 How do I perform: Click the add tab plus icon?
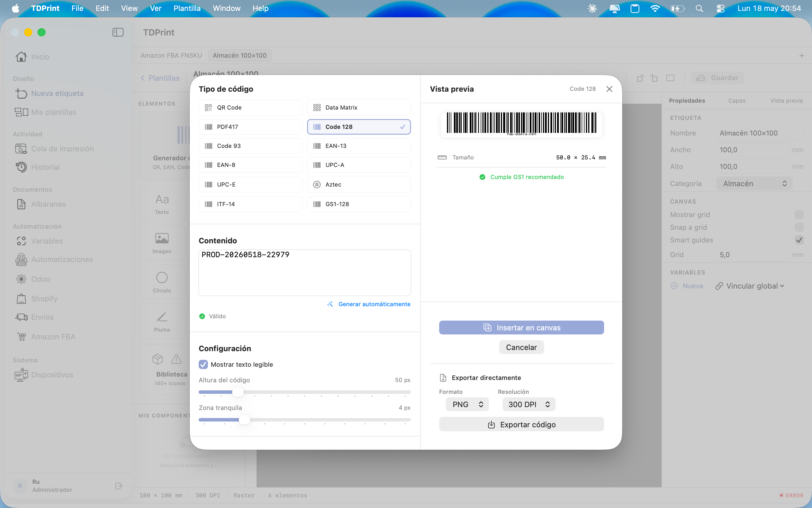[801, 55]
